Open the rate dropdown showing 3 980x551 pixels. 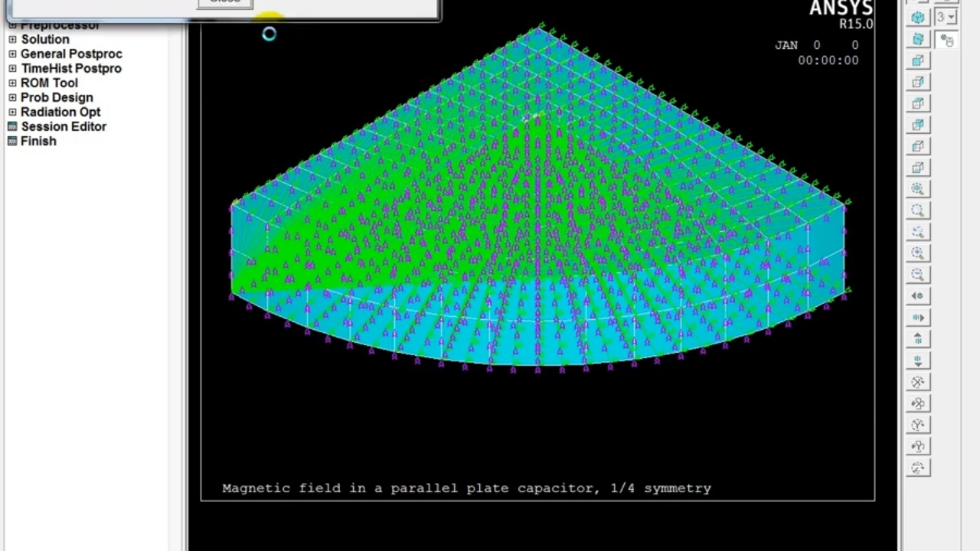point(946,18)
